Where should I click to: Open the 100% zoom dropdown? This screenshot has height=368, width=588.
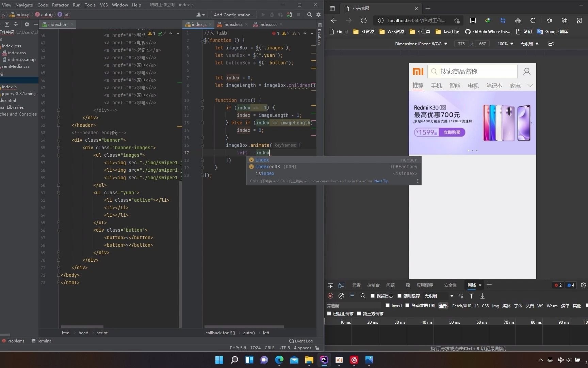(x=505, y=44)
